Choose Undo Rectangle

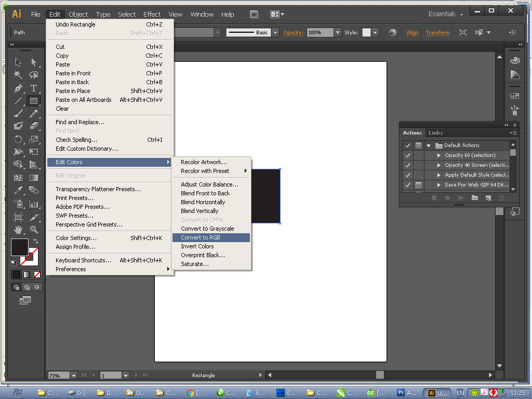(x=109, y=24)
